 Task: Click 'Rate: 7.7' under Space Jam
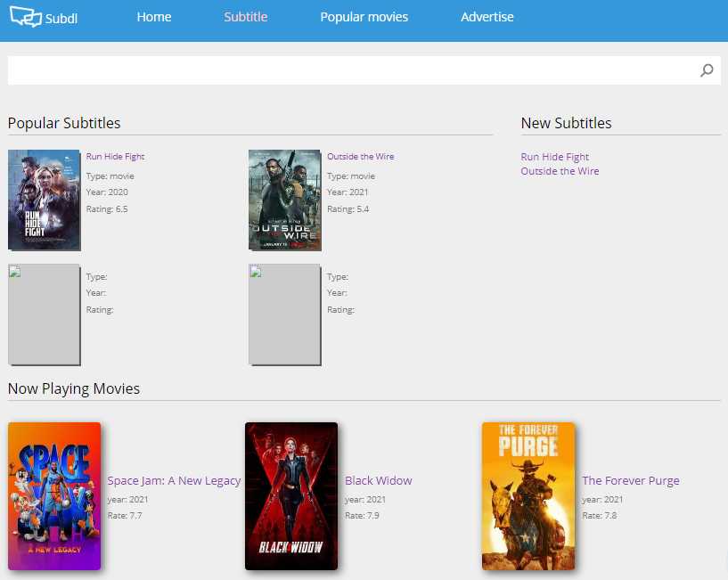125,516
